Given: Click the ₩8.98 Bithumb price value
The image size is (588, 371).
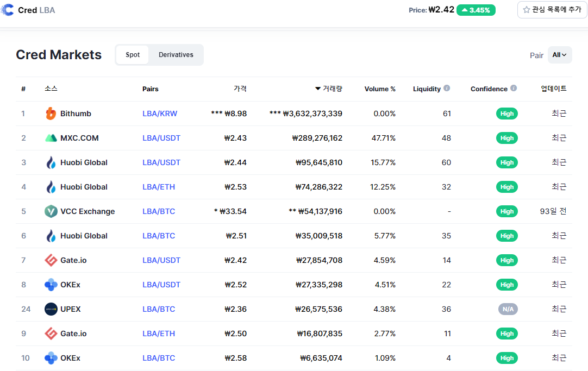Looking at the screenshot, I should (x=235, y=114).
